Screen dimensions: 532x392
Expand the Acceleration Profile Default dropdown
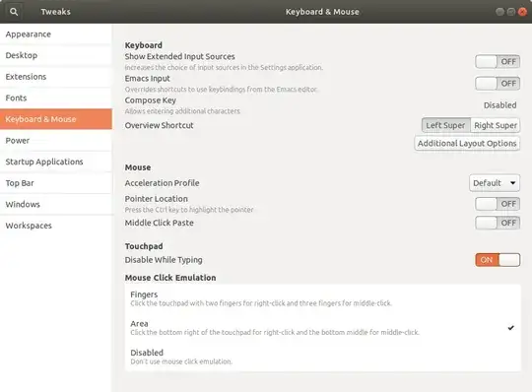click(495, 183)
